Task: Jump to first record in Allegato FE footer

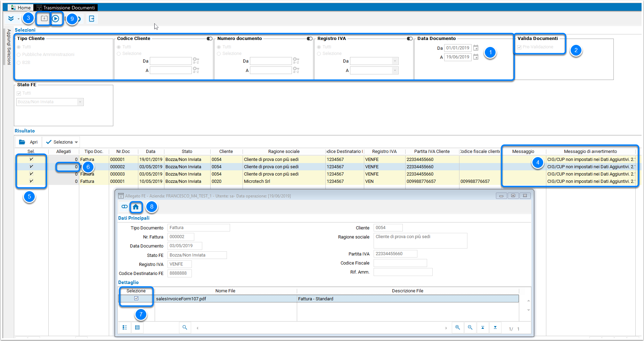Action: click(x=483, y=327)
